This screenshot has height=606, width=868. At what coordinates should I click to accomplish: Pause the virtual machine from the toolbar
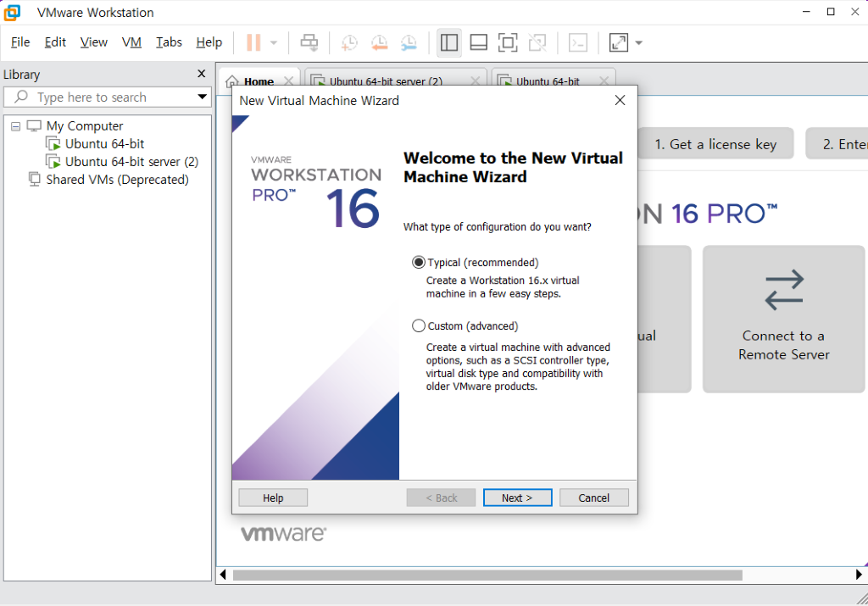[253, 42]
